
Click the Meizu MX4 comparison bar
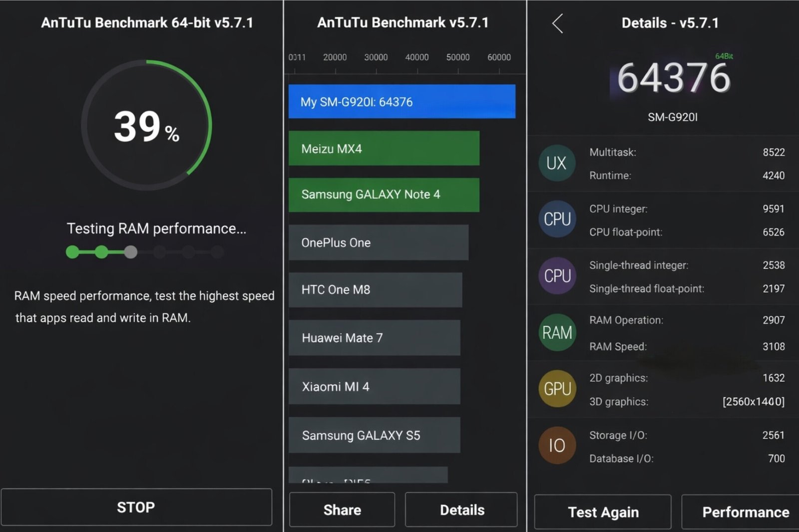(x=383, y=148)
